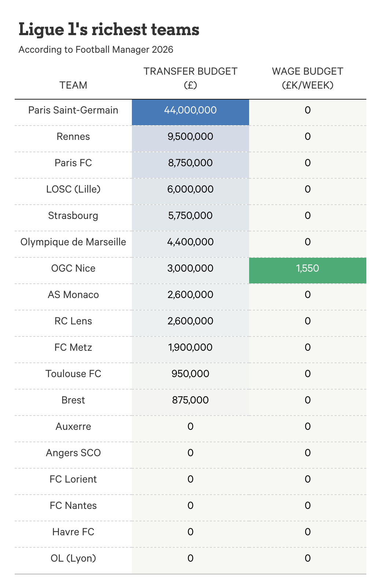This screenshot has height=588, width=381.
Task: Click the Strasbourg 5,750,000 transfer budget value
Action: [x=190, y=216]
